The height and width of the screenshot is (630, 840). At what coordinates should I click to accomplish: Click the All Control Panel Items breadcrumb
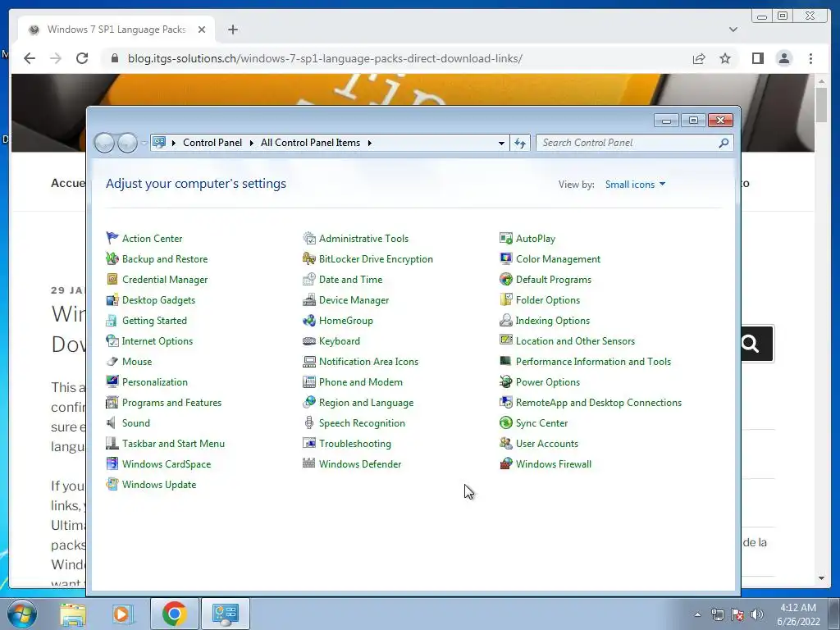pyautogui.click(x=310, y=143)
